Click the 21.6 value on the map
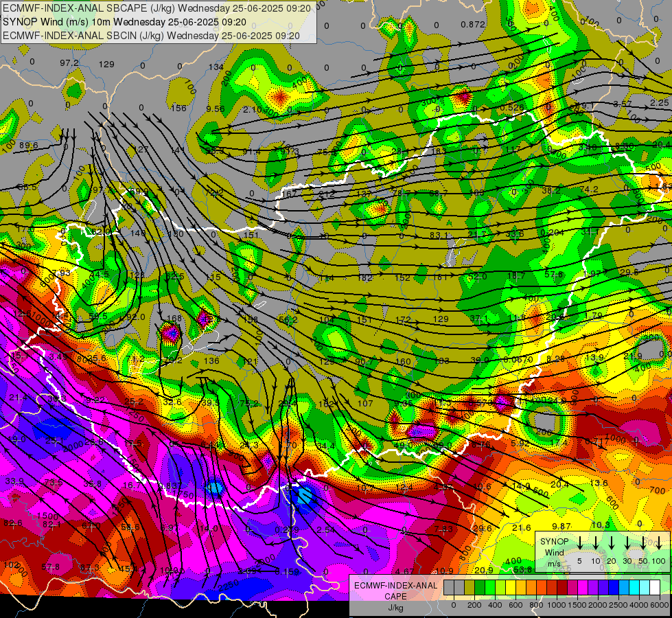672x618 pixels. 522,528
